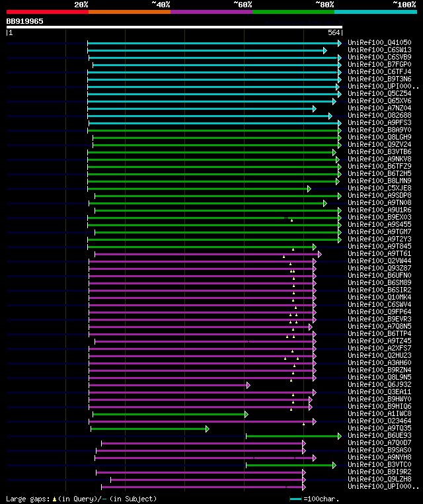Screen dimensions: 423x504
Task: Click the orange ~40% identity legend segment
Action: 130,12
